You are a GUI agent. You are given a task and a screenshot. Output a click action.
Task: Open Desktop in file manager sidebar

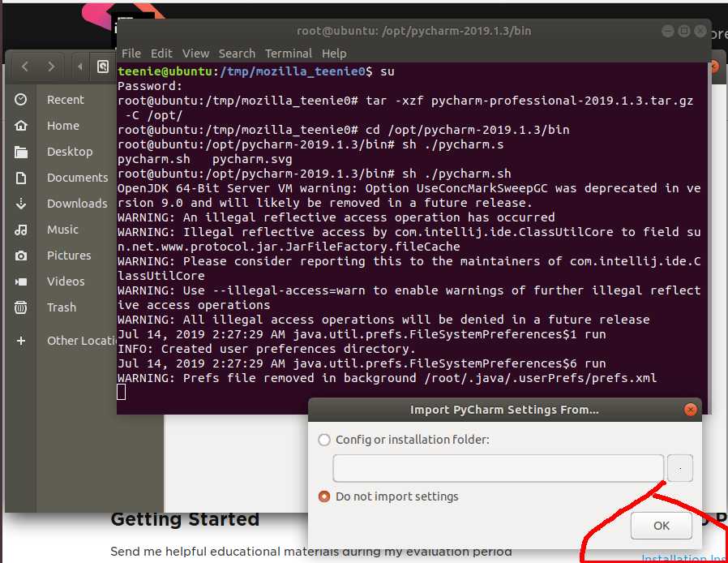pyautogui.click(x=70, y=152)
